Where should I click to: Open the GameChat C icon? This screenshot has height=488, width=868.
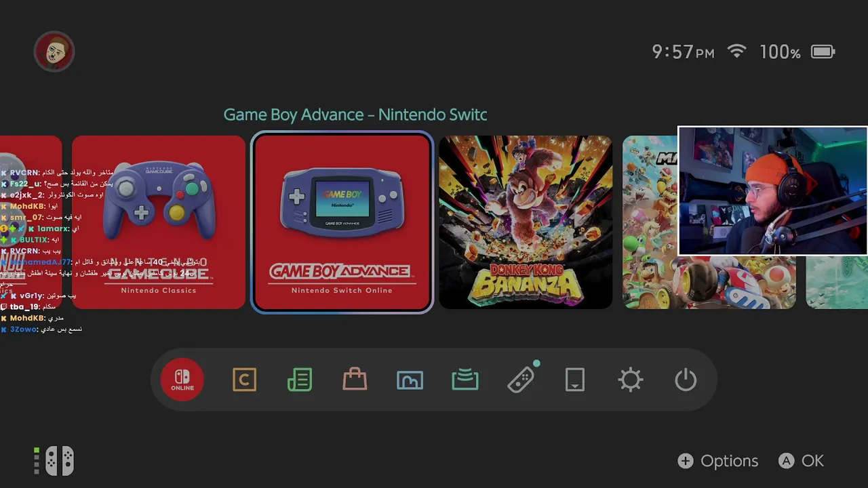pos(244,380)
